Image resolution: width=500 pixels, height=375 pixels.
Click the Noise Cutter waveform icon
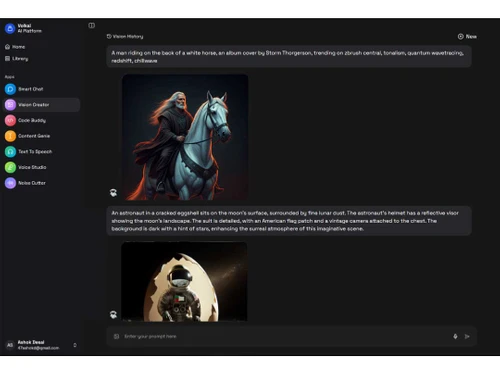point(10,183)
